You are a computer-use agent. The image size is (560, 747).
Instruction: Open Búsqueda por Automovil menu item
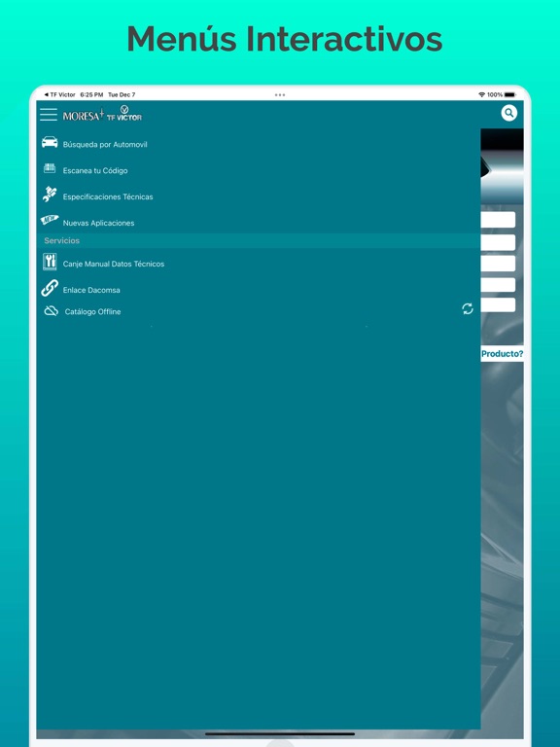tap(105, 144)
